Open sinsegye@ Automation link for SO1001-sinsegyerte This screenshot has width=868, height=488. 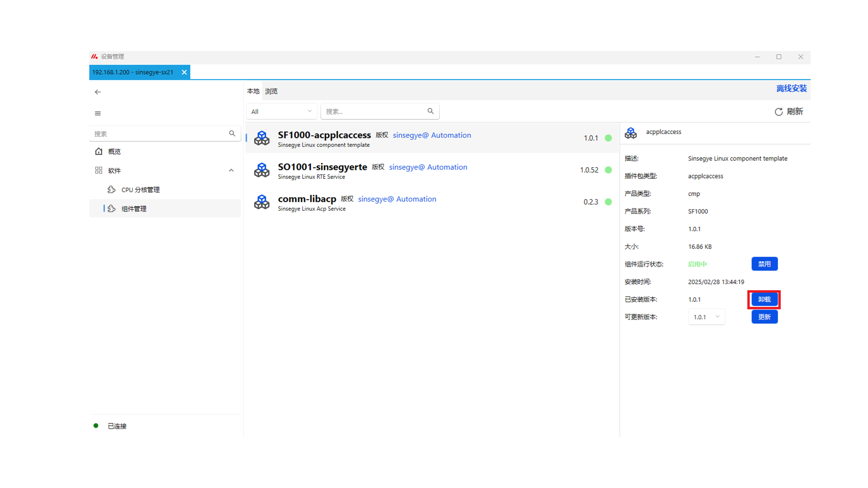click(428, 167)
